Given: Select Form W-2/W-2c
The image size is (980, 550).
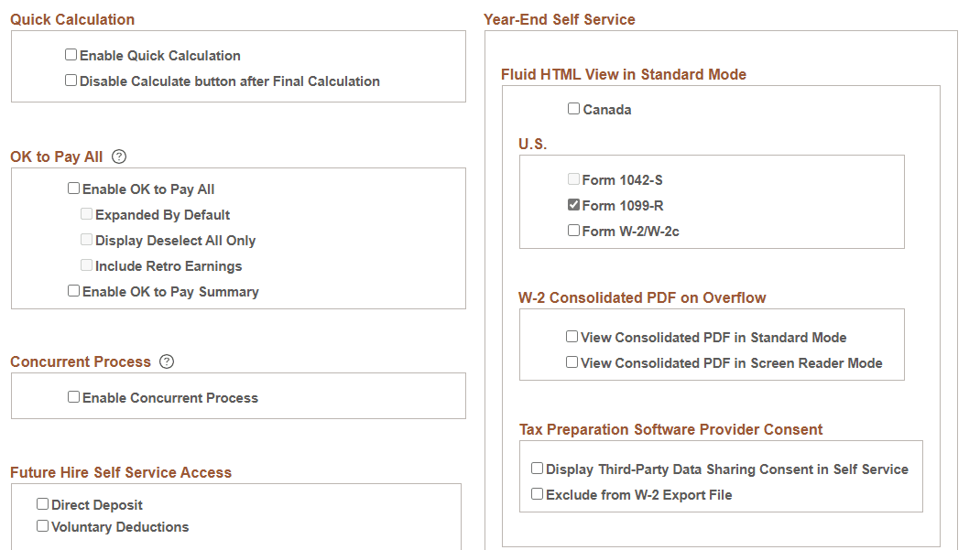Looking at the screenshot, I should (x=573, y=230).
